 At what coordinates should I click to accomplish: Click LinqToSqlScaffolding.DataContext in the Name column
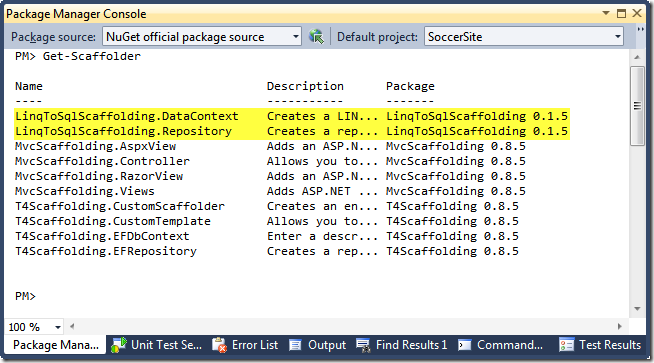[x=127, y=116]
